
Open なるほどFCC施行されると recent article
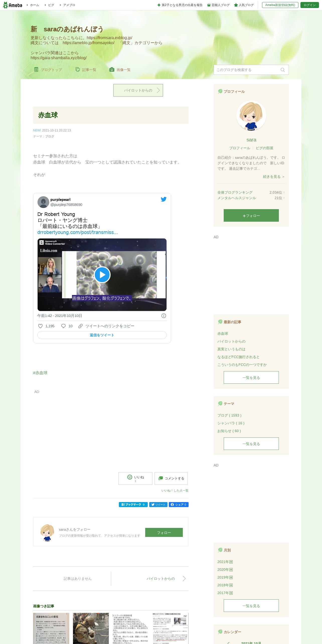tap(238, 357)
